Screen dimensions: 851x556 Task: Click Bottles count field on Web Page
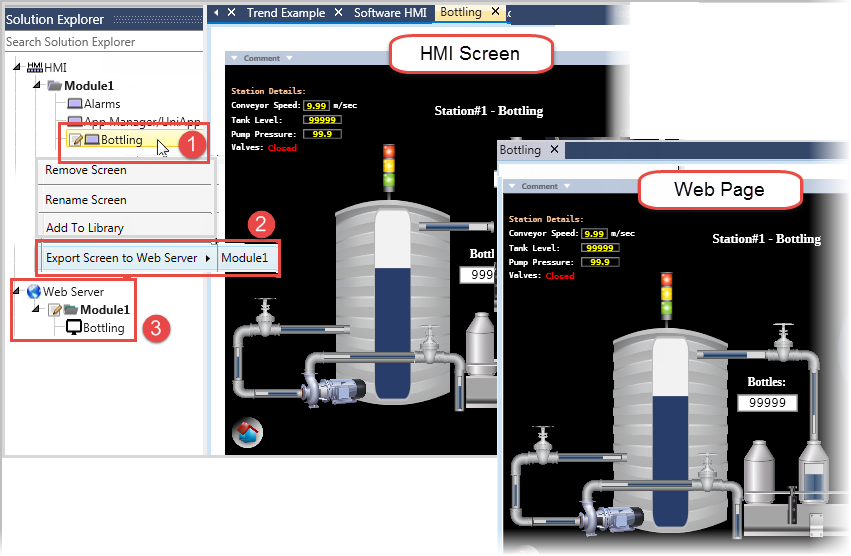tap(767, 403)
